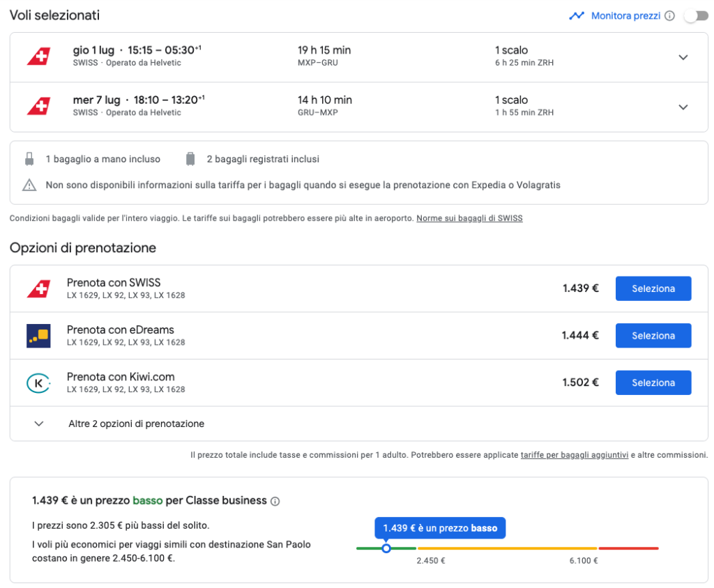This screenshot has height=588, width=714.
Task: Click the MXP–GRU route text
Action: (318, 63)
